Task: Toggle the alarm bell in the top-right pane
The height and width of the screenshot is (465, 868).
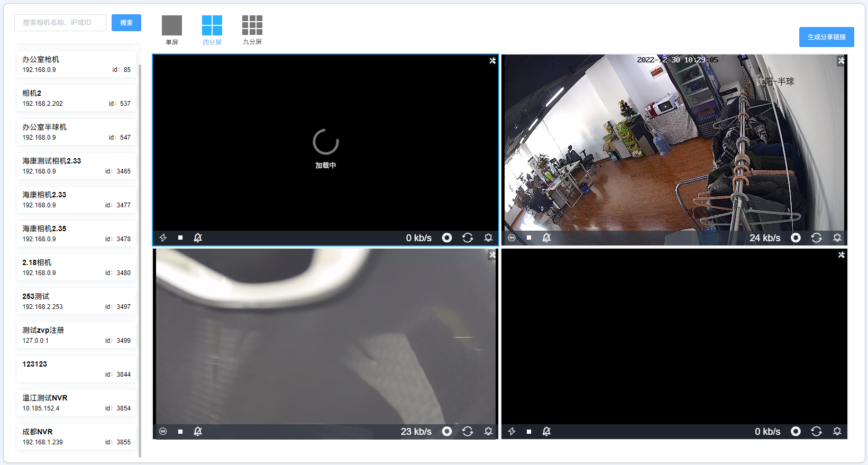Action: click(x=546, y=238)
